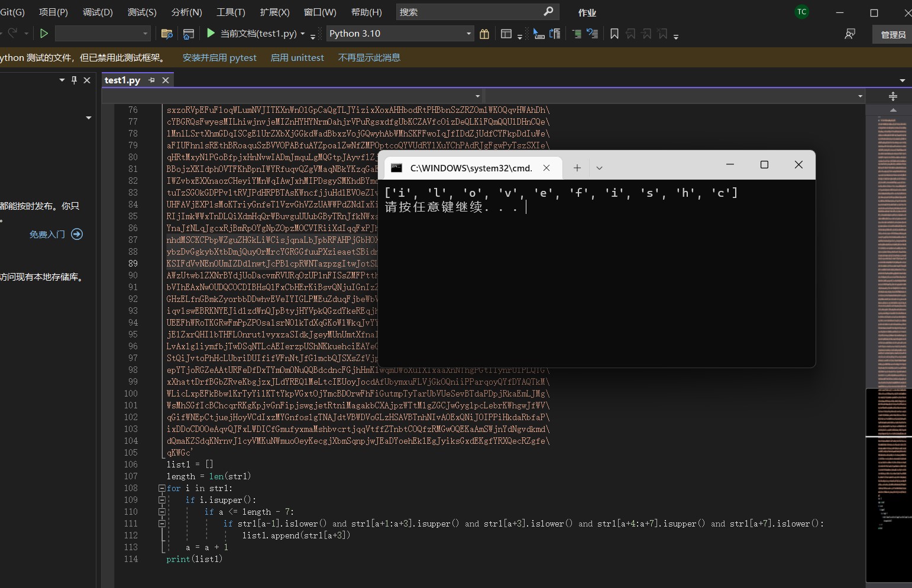This screenshot has height=588, width=912.
Task: Expand the current document run target dropdown arrow
Action: click(303, 34)
